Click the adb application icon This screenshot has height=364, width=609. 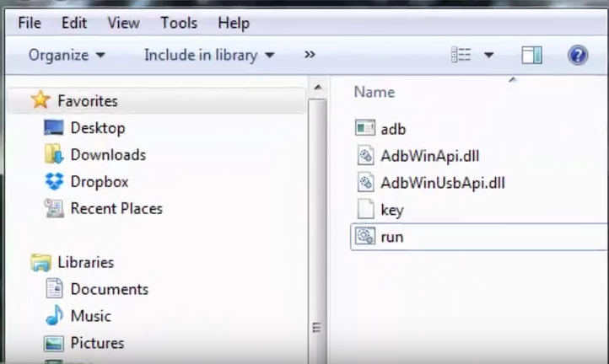(x=364, y=128)
